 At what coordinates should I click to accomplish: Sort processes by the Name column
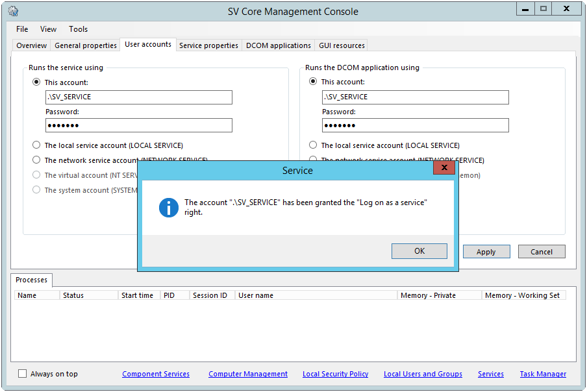(x=37, y=295)
